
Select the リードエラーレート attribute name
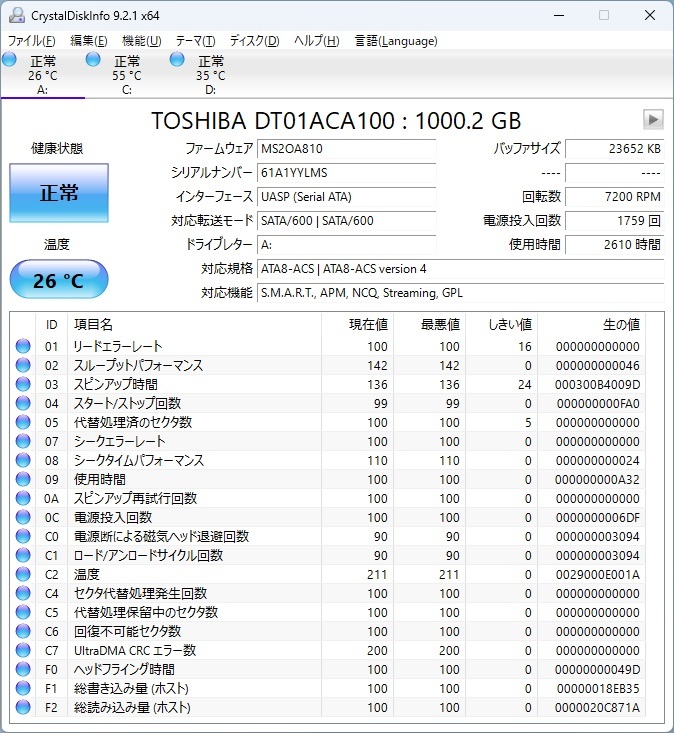[x=118, y=346]
